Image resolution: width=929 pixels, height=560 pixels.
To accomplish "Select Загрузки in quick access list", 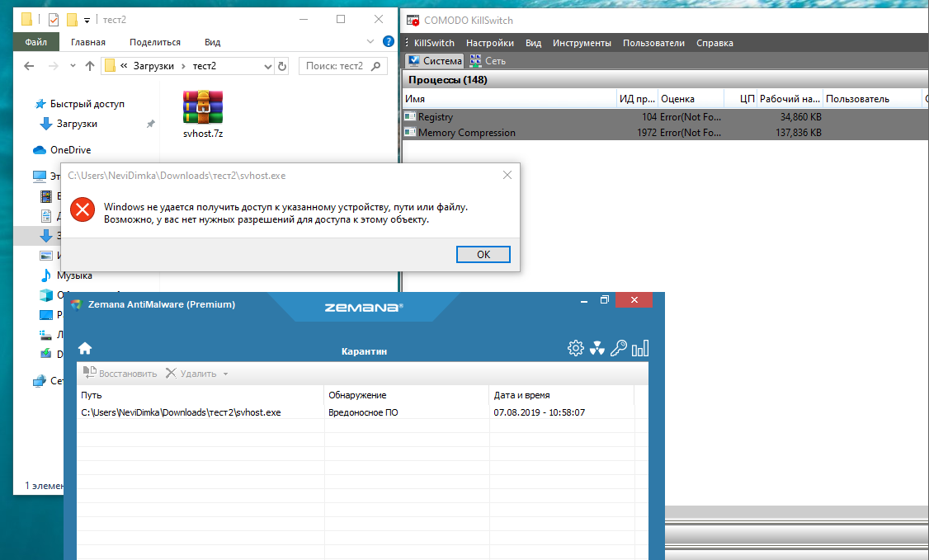I will pos(77,124).
